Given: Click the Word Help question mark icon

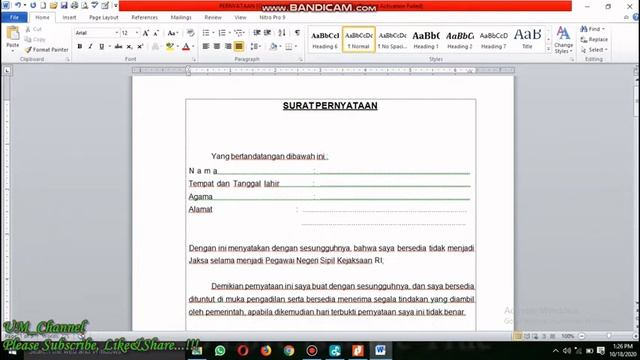Looking at the screenshot, I should click(636, 17).
